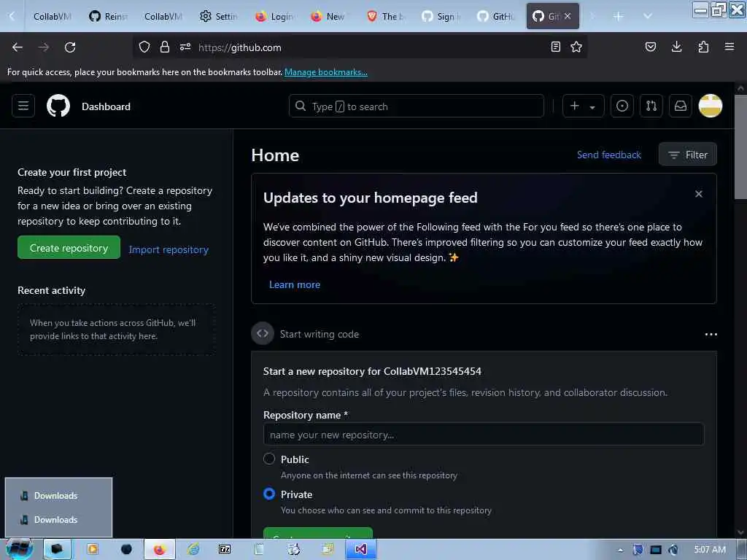
Task: Reload the current page
Action: tap(70, 47)
